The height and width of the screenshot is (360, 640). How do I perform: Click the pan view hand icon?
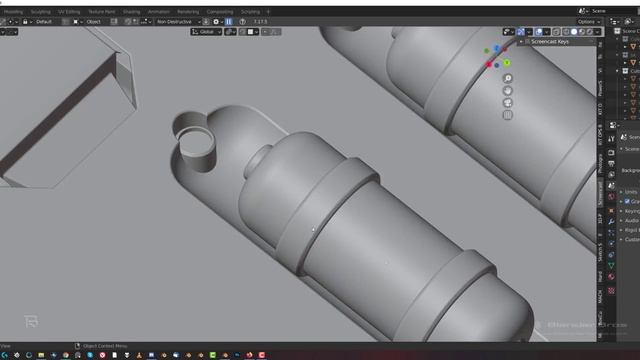click(x=507, y=91)
